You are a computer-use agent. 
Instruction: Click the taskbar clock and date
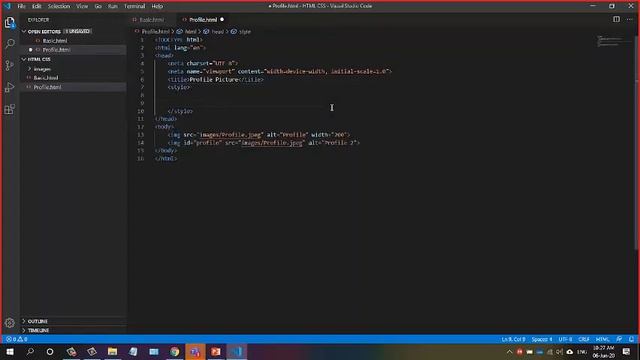(604, 351)
